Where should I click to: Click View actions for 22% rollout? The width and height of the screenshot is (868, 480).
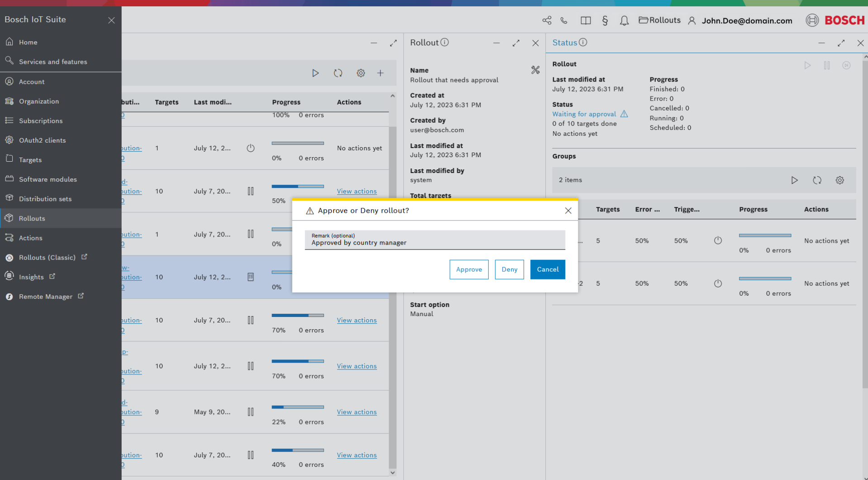pyautogui.click(x=356, y=412)
